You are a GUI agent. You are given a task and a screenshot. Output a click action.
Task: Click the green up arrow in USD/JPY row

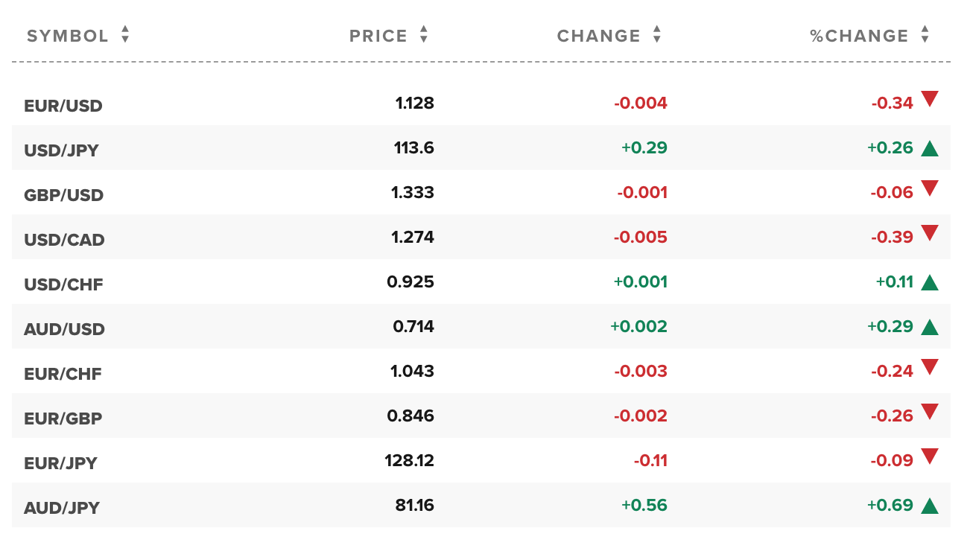(x=929, y=148)
